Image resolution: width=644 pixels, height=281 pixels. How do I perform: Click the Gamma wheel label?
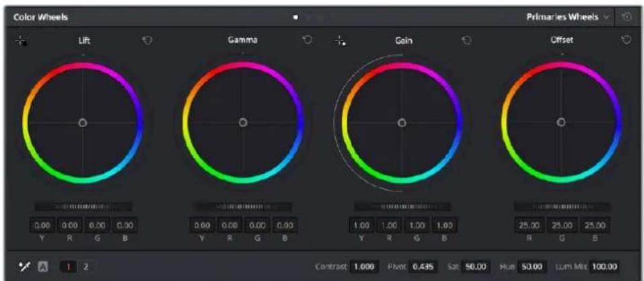[x=243, y=40]
